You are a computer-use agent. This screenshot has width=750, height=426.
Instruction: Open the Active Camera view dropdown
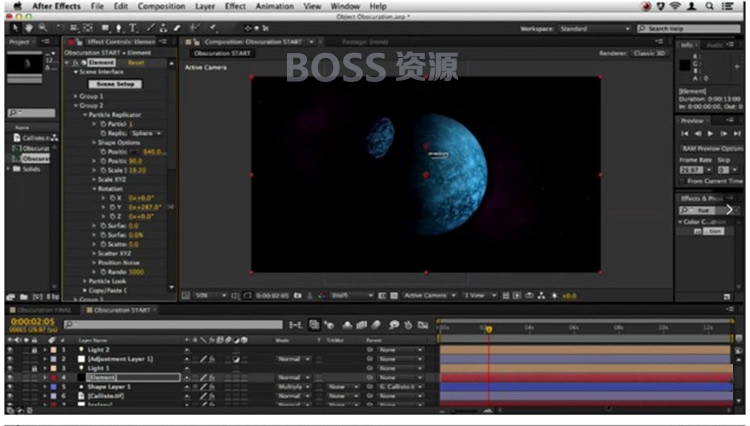pyautogui.click(x=429, y=296)
